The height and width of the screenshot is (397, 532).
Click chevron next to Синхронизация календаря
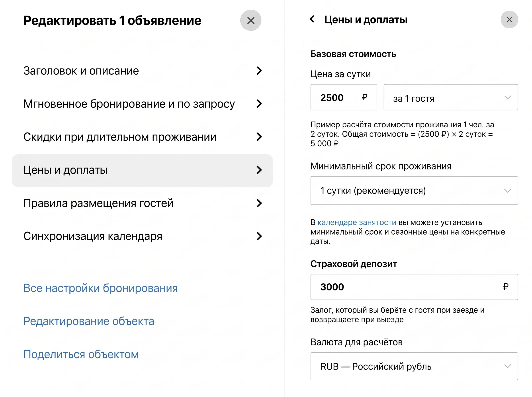point(259,236)
